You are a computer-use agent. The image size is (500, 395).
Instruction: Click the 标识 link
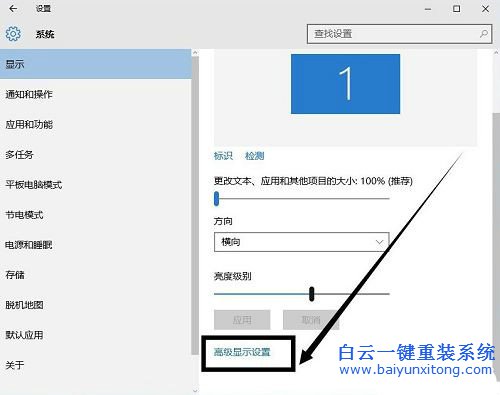(x=223, y=156)
